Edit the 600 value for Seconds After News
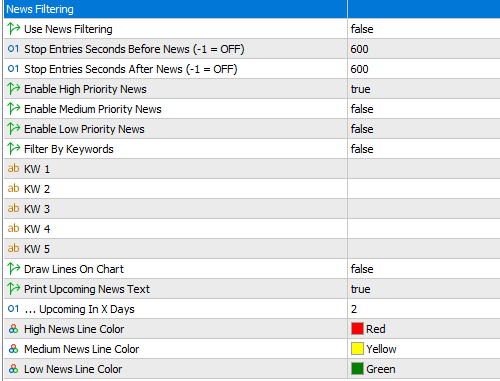 click(x=359, y=69)
